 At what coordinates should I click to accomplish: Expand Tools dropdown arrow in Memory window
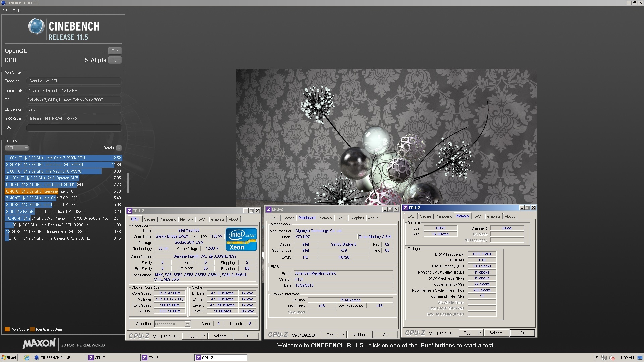(x=480, y=333)
